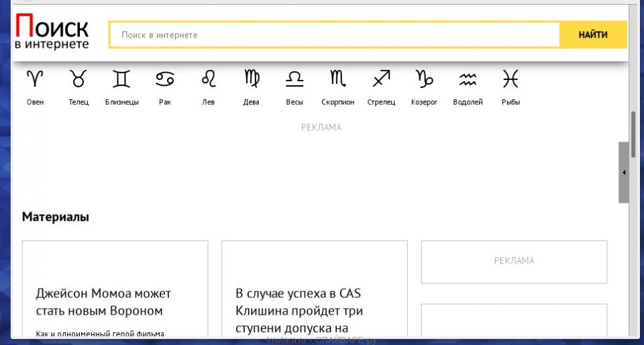Select the Aquarius (Водолей) wave icon
The image size is (644, 345).
[468, 79]
